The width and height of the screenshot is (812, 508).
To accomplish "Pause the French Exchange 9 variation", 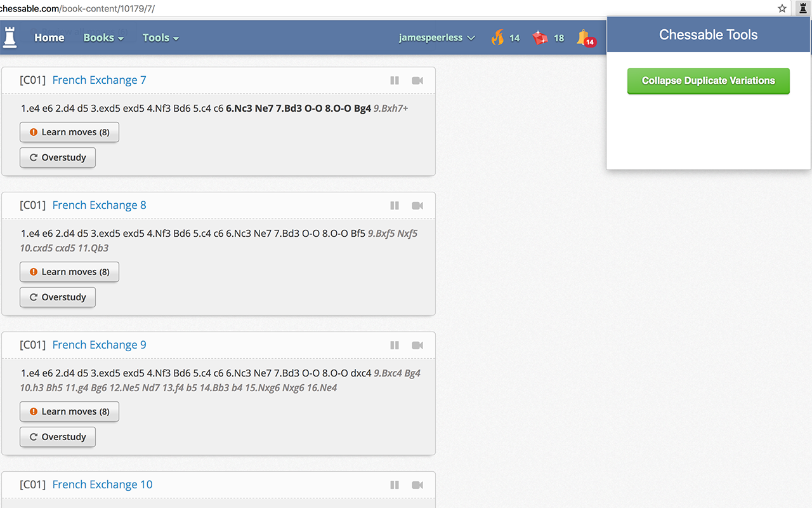I will coord(395,345).
